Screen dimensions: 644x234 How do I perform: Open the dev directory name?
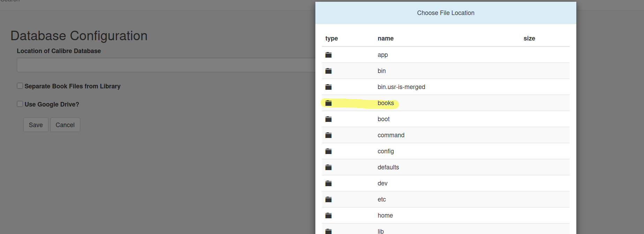[382, 183]
